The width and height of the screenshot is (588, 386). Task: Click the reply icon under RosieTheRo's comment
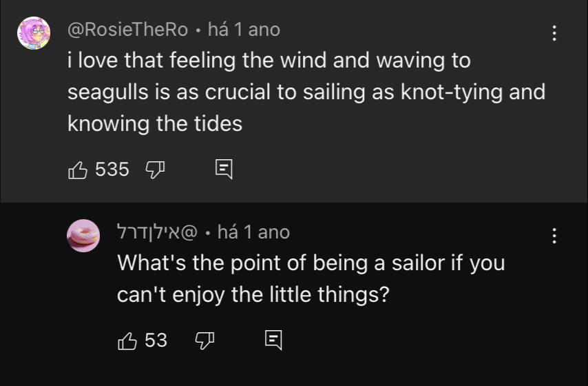point(224,169)
